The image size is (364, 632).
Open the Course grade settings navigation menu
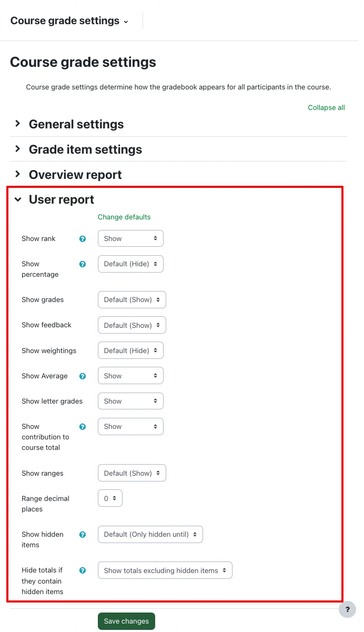click(x=69, y=21)
